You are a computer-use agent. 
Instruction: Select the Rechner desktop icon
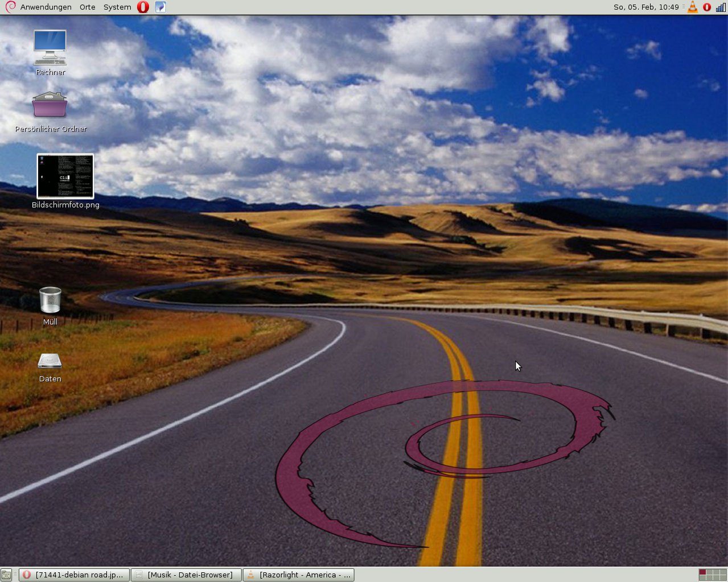tap(50, 48)
